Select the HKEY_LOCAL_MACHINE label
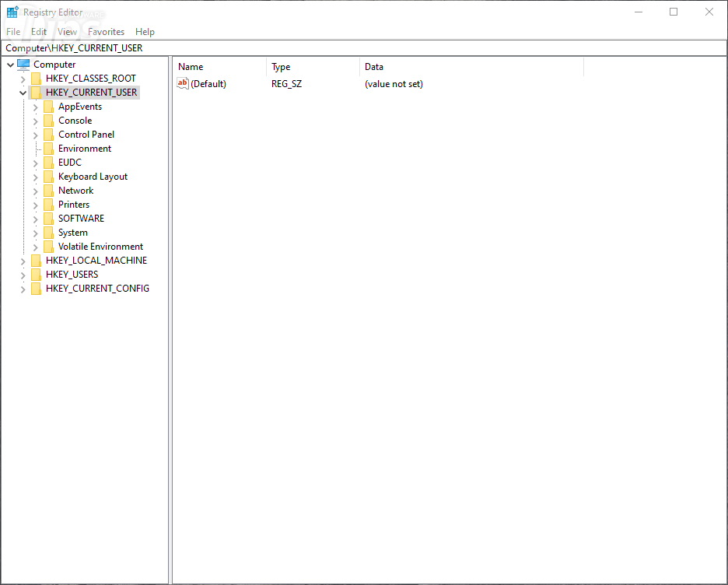This screenshot has height=585, width=728. point(96,261)
